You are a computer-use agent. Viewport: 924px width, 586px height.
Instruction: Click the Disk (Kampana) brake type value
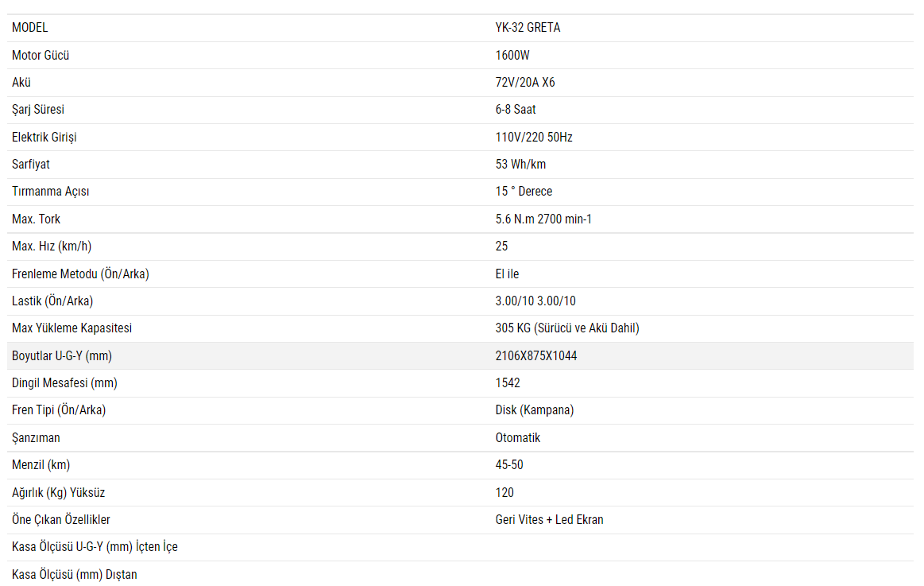pos(535,410)
